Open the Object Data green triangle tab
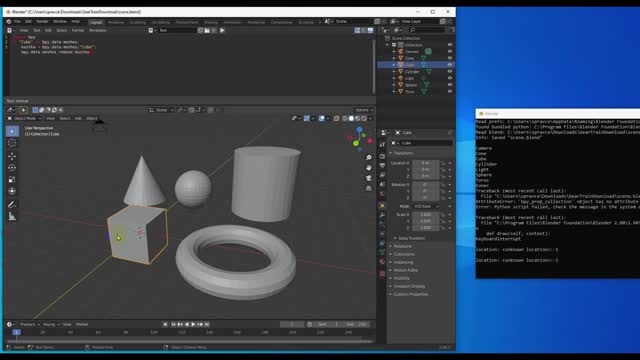640x360 pixels. pyautogui.click(x=382, y=252)
